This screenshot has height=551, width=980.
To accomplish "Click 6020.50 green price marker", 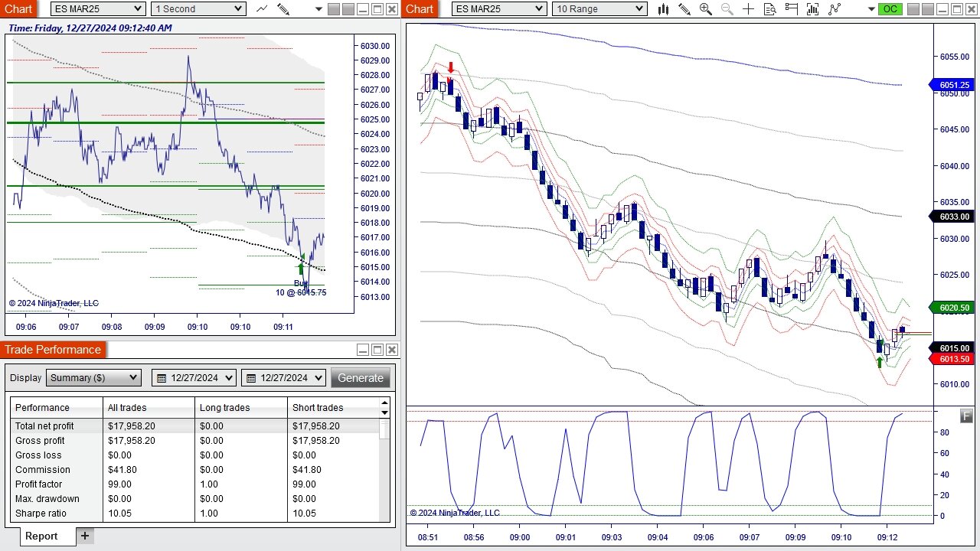I will (x=950, y=308).
